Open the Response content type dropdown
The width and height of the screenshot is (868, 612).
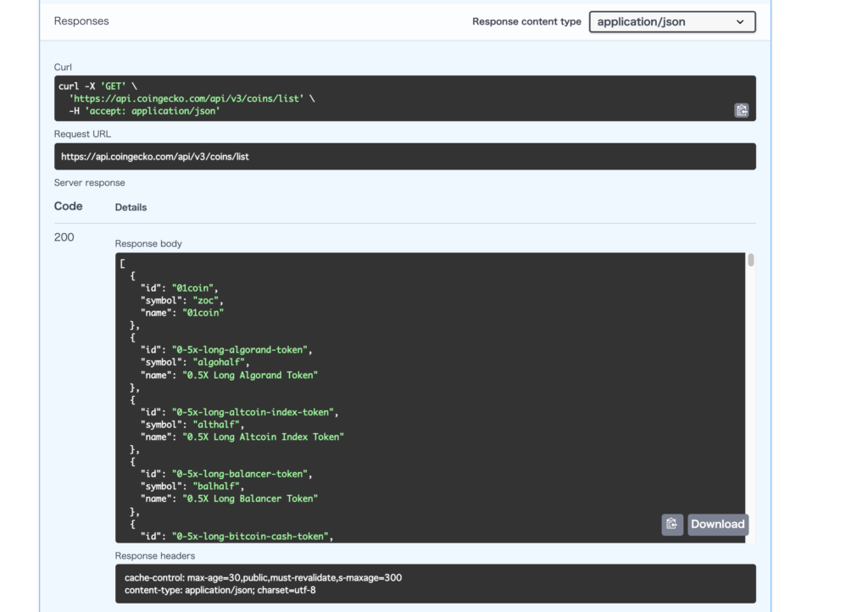pos(671,21)
